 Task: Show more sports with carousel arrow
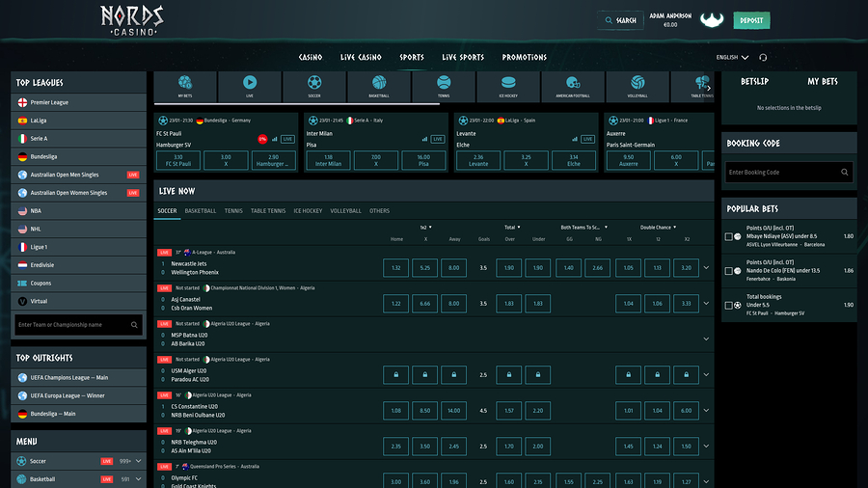[709, 88]
